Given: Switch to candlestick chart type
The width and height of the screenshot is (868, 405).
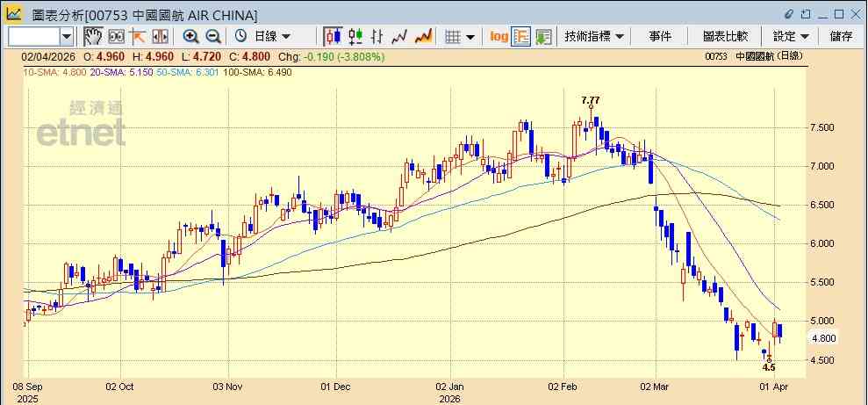Looking at the screenshot, I should pyautogui.click(x=333, y=37).
